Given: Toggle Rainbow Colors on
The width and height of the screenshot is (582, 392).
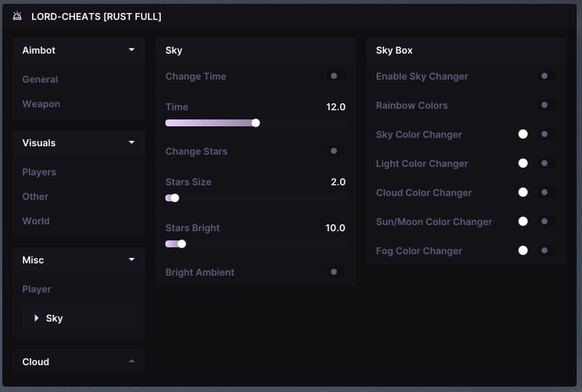Looking at the screenshot, I should 544,105.
